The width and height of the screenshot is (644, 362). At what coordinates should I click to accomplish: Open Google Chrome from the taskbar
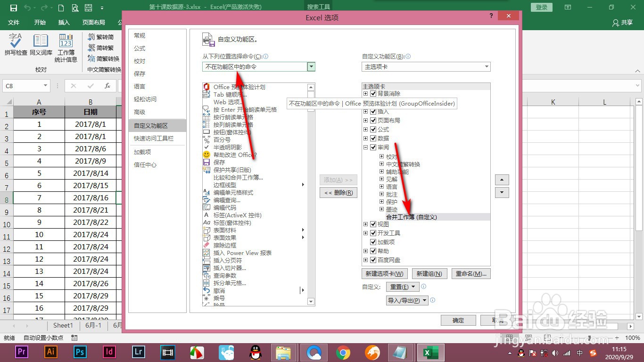point(343,352)
